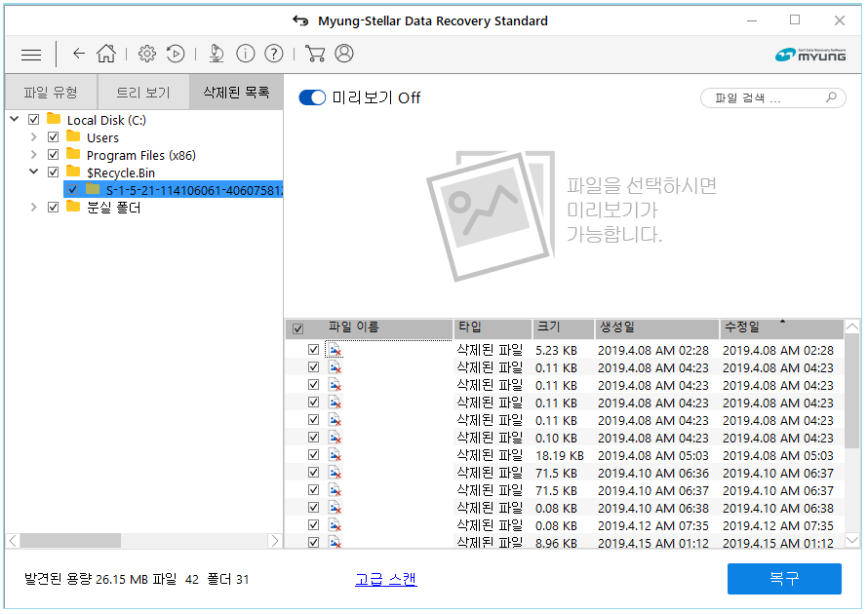Click the 파일 검색 search field

[x=772, y=97]
